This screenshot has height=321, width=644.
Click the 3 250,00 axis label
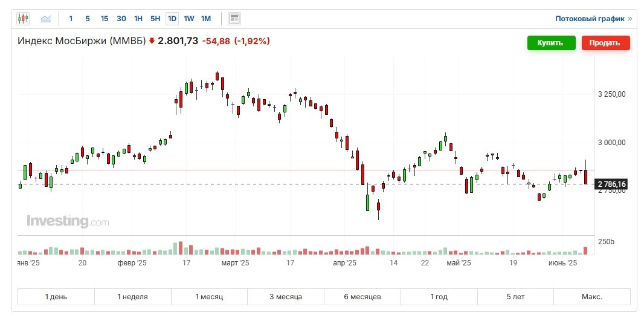[611, 94]
